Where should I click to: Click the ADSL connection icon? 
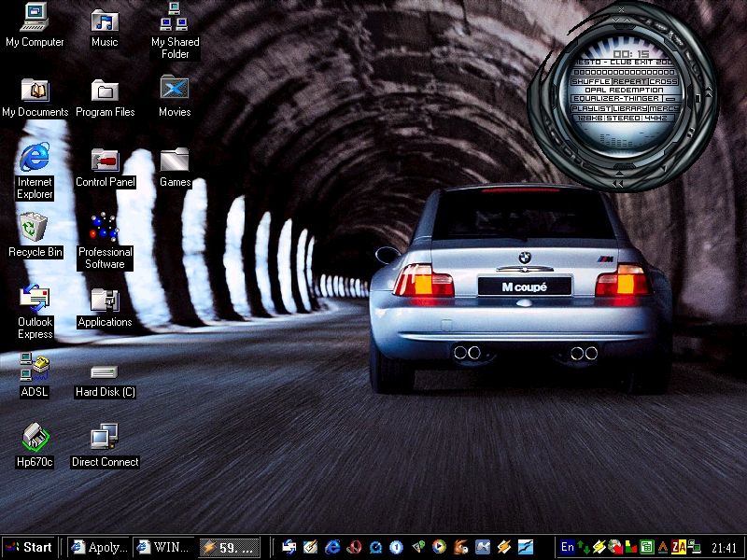point(35,369)
